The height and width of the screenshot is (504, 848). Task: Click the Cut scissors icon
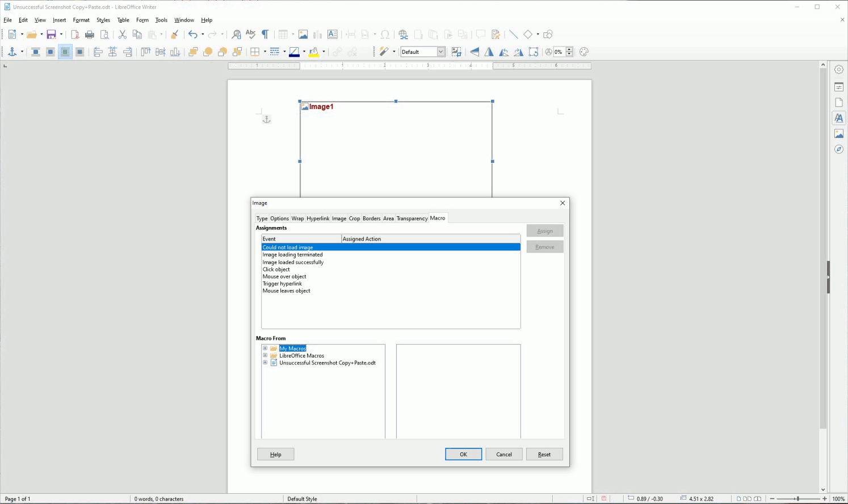[x=122, y=35]
